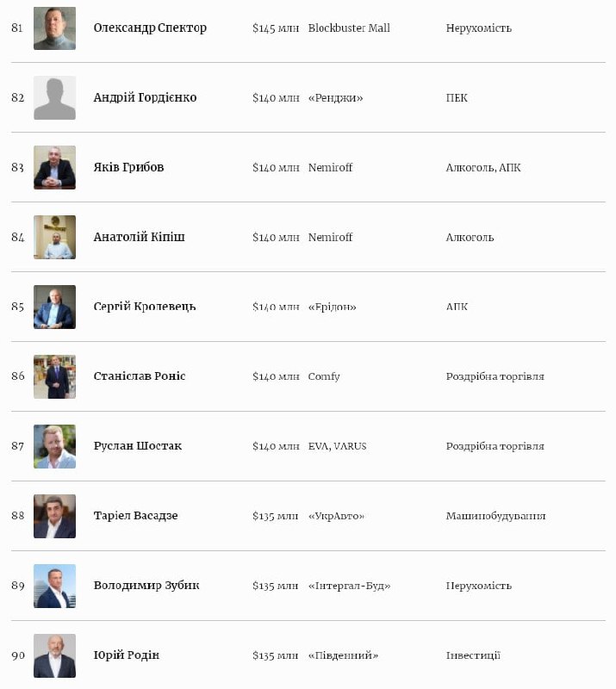Open Володимир Зубик's portrait thumbnail
The image size is (616, 689).
tap(54, 586)
